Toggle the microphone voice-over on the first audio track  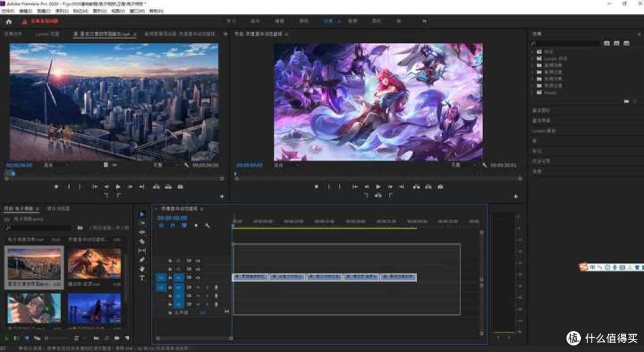(x=216, y=287)
